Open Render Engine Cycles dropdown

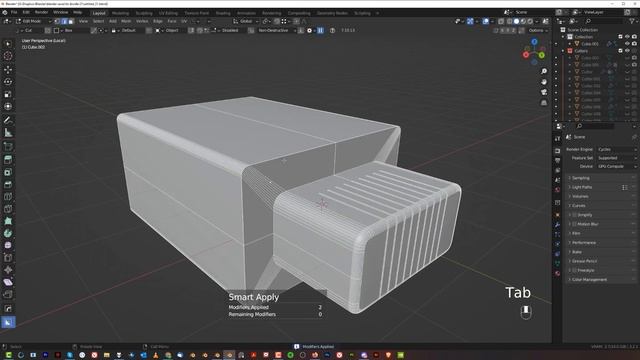point(616,149)
